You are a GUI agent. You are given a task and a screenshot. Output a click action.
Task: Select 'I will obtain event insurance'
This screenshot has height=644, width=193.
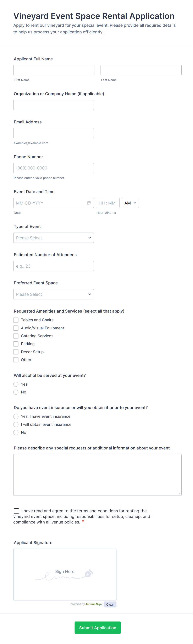tap(16, 424)
